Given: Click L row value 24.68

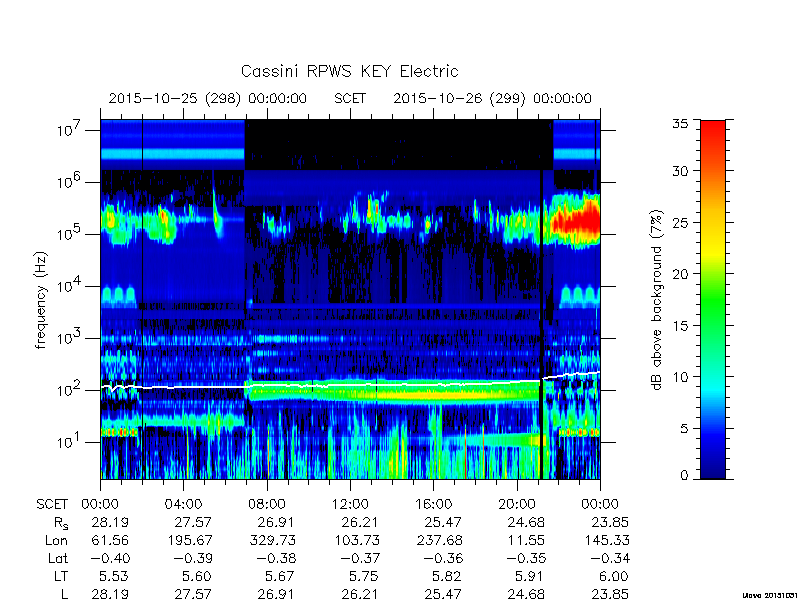Looking at the screenshot, I should pyautogui.click(x=526, y=594).
